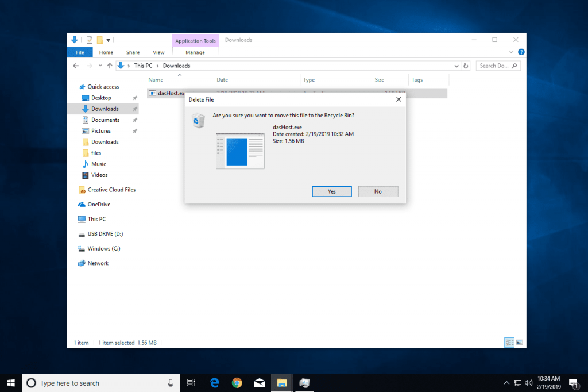The width and height of the screenshot is (588, 392).
Task: Launch Microsoft Edge from the taskbar
Action: click(x=214, y=382)
